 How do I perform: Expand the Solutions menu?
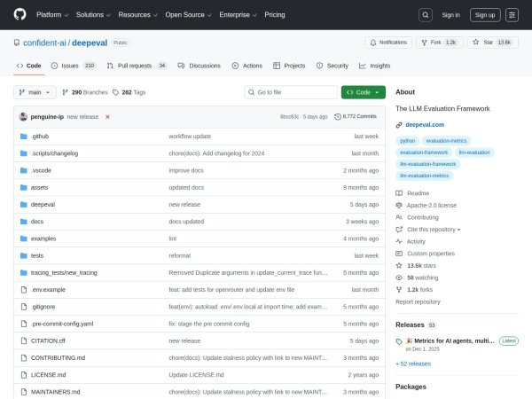pyautogui.click(x=93, y=15)
